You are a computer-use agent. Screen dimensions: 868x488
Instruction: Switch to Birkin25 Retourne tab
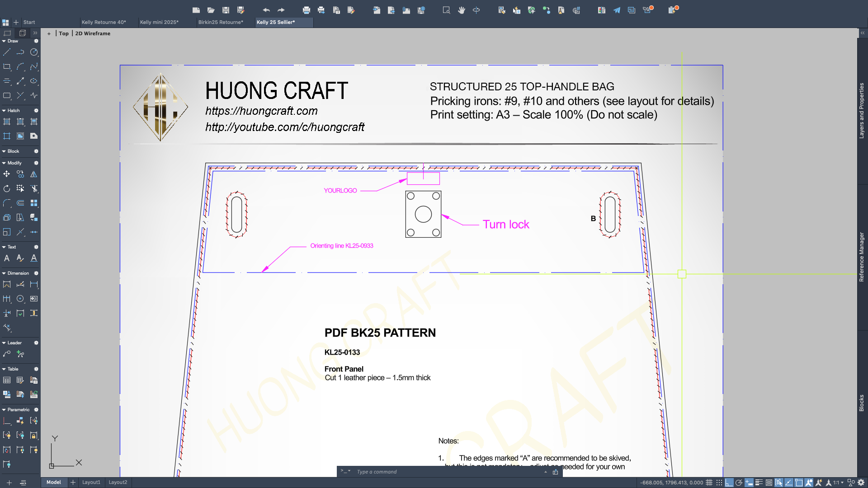coord(221,22)
